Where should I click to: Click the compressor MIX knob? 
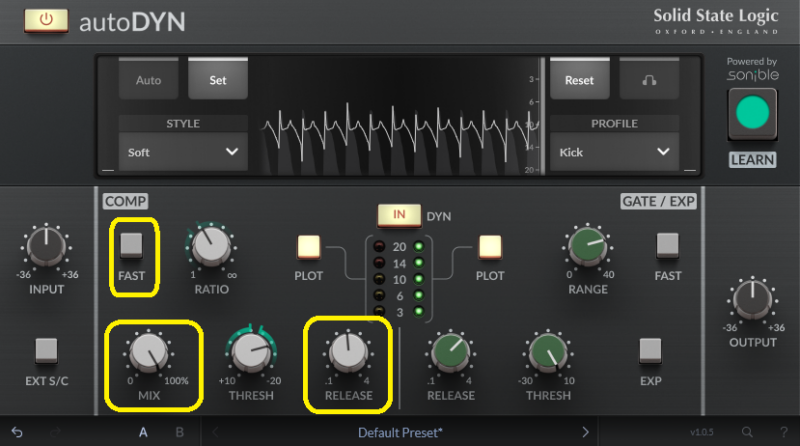[x=149, y=351]
